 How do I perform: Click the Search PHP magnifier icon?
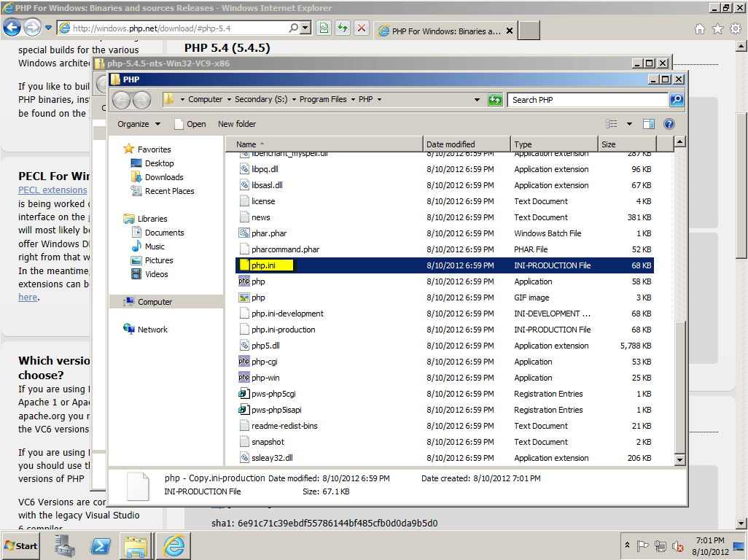(x=677, y=100)
